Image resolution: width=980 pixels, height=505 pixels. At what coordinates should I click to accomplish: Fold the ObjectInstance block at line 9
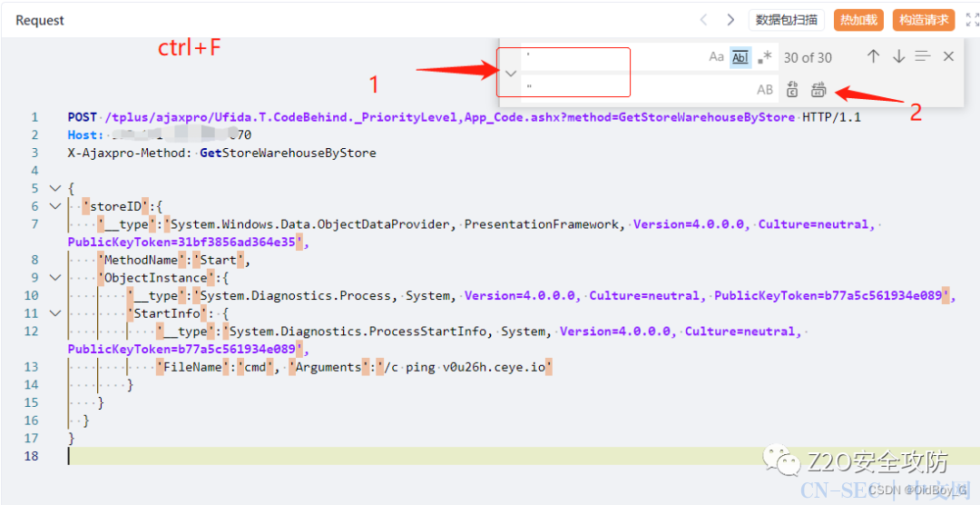click(55, 277)
